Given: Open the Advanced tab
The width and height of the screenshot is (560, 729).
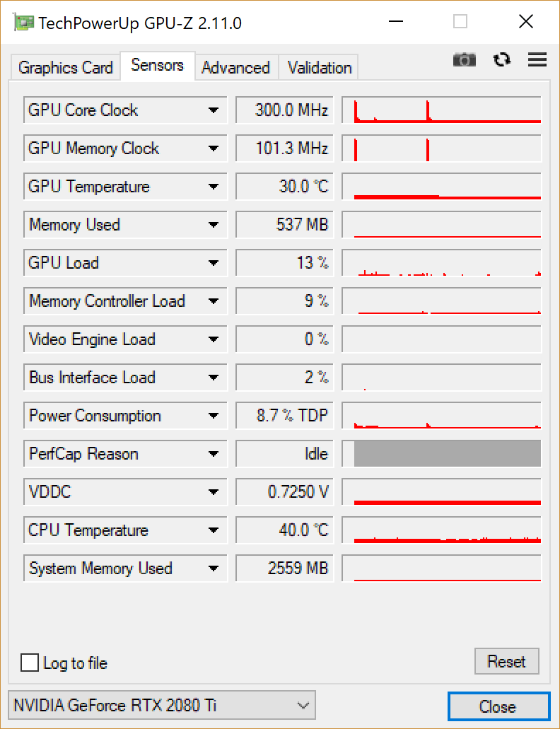Looking at the screenshot, I should (x=235, y=68).
